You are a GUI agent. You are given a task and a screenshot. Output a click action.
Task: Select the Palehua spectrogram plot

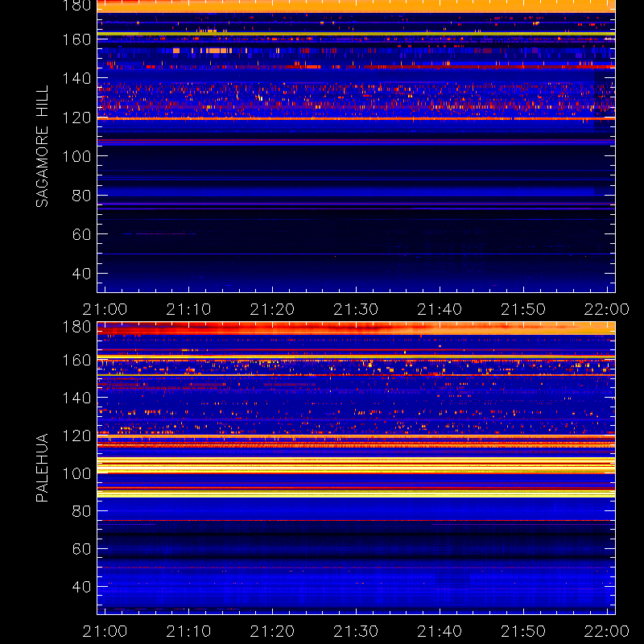point(356,468)
